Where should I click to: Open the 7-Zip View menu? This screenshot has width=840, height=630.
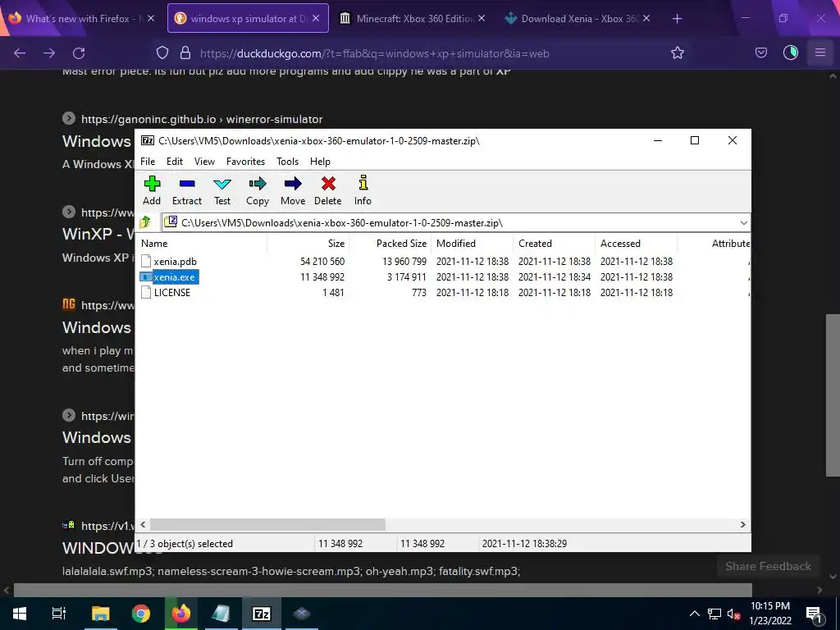pyautogui.click(x=204, y=162)
